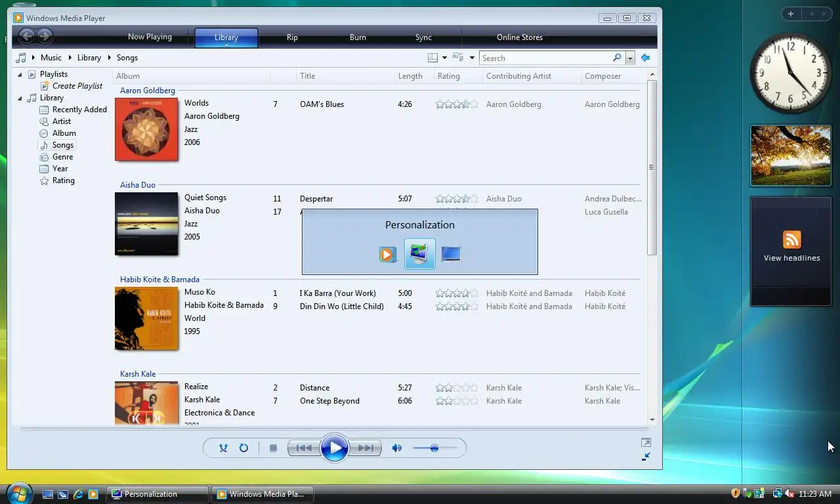Click View headlines in the feed gadget
The image size is (840, 504).
tap(791, 258)
